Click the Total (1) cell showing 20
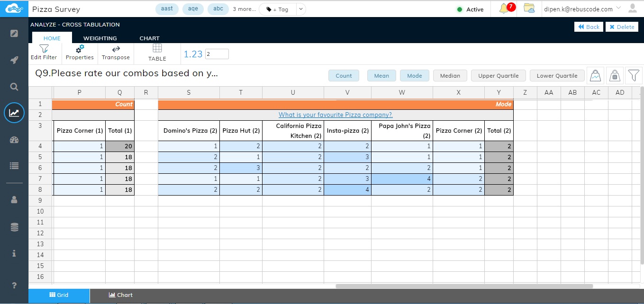Image resolution: width=644 pixels, height=304 pixels. (120, 146)
